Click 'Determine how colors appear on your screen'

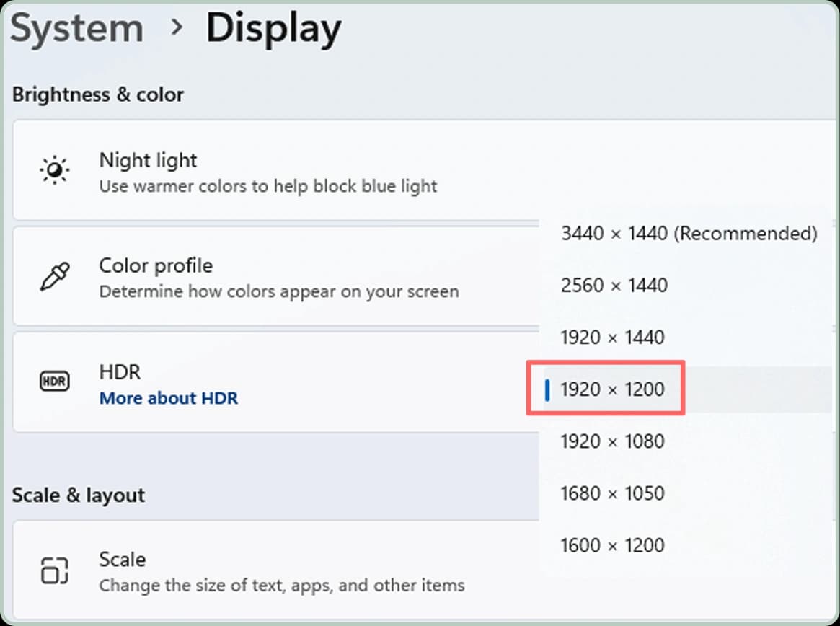pyautogui.click(x=279, y=291)
